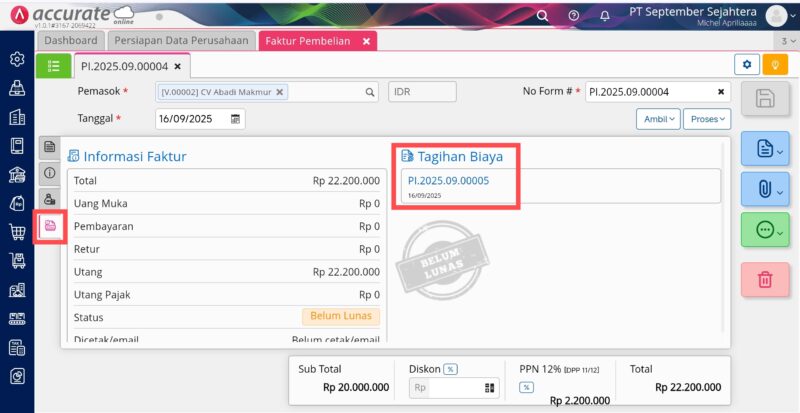This screenshot has width=800, height=413.
Task: Remove CV Abadi Makmur supplier tag
Action: click(279, 92)
